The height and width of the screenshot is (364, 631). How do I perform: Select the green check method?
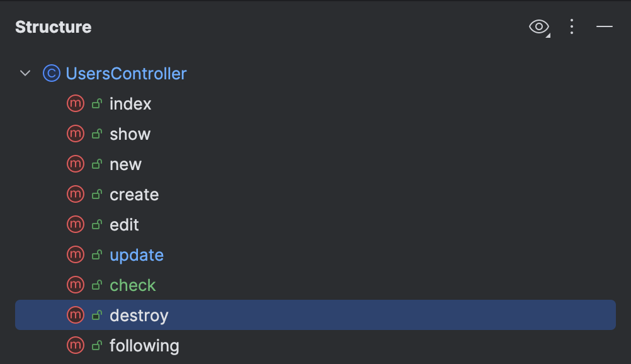coord(132,285)
